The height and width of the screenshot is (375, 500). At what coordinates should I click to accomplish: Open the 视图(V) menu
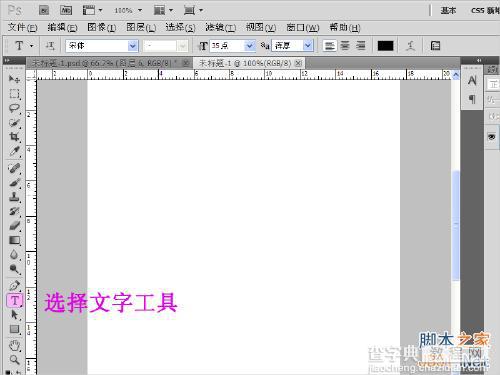click(261, 27)
